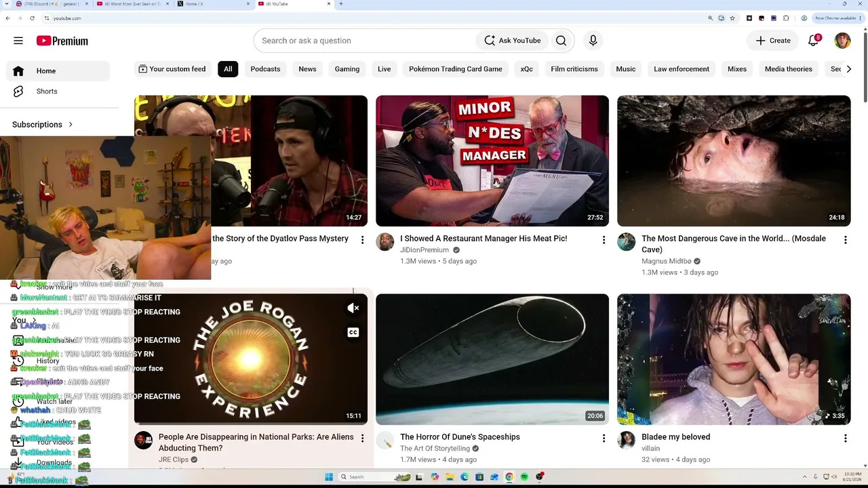Expand the You section in sidebar
868x488 pixels.
pos(24,321)
